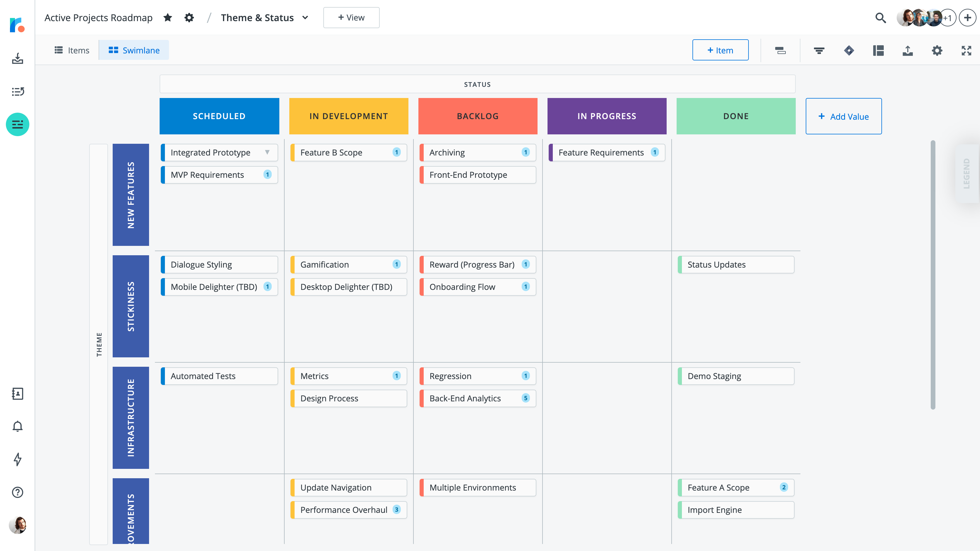
Task: Click the In Progress column header
Action: pyautogui.click(x=607, y=116)
